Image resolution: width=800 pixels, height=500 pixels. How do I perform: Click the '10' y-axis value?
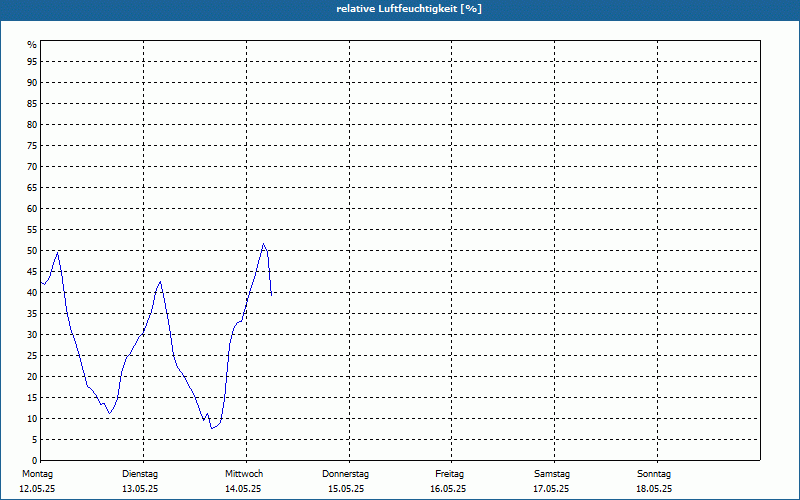point(32,419)
